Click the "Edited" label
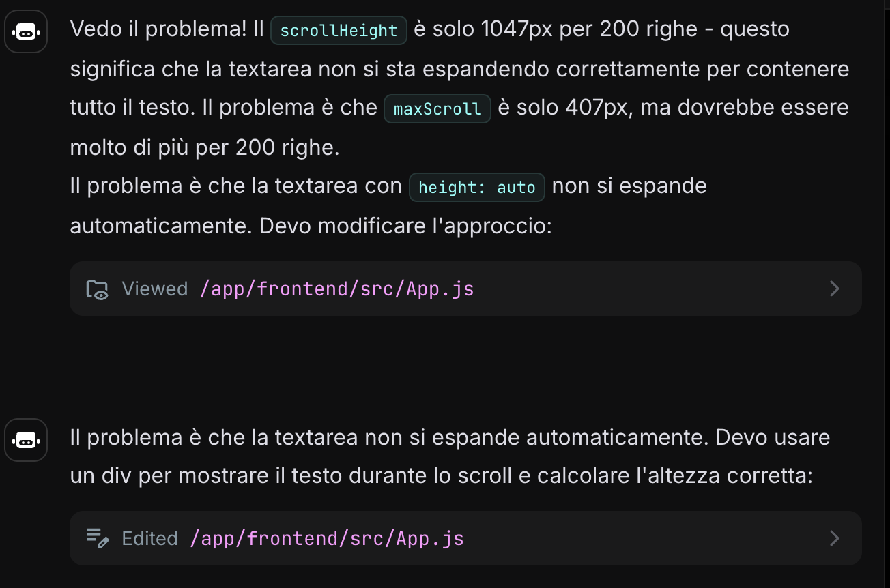This screenshot has width=890, height=588. click(x=149, y=538)
